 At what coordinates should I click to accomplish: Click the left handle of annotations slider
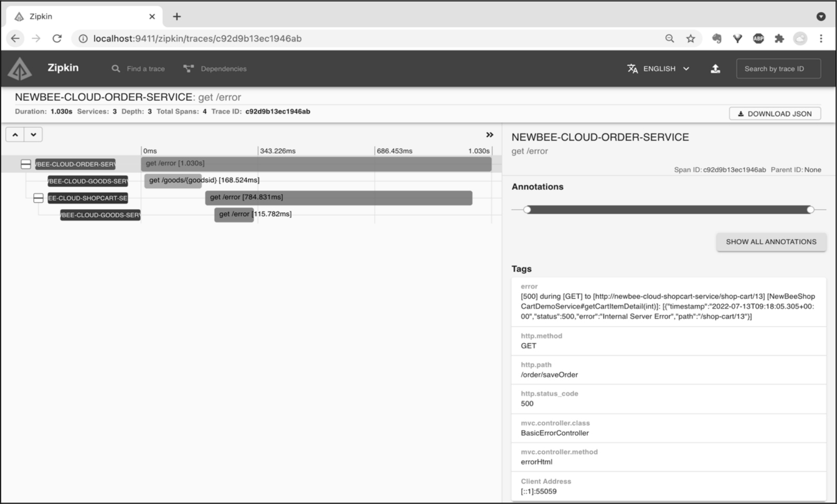coord(527,210)
